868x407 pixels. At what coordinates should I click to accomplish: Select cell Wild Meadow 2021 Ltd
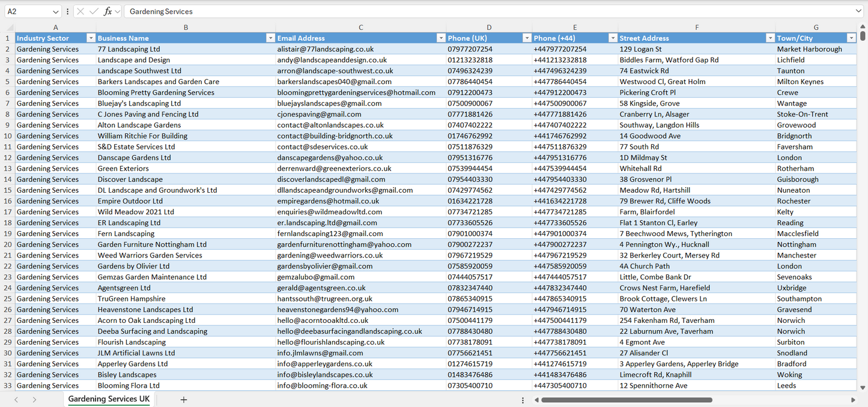[x=186, y=212]
